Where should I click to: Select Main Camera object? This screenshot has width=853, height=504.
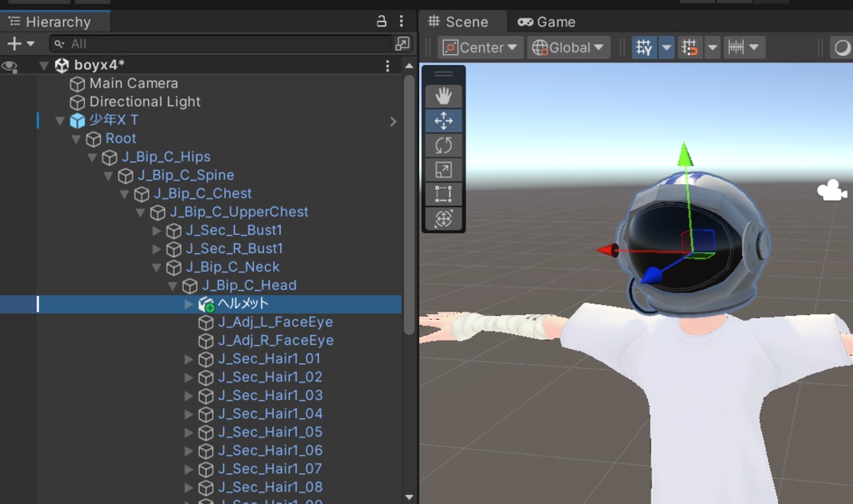point(133,84)
